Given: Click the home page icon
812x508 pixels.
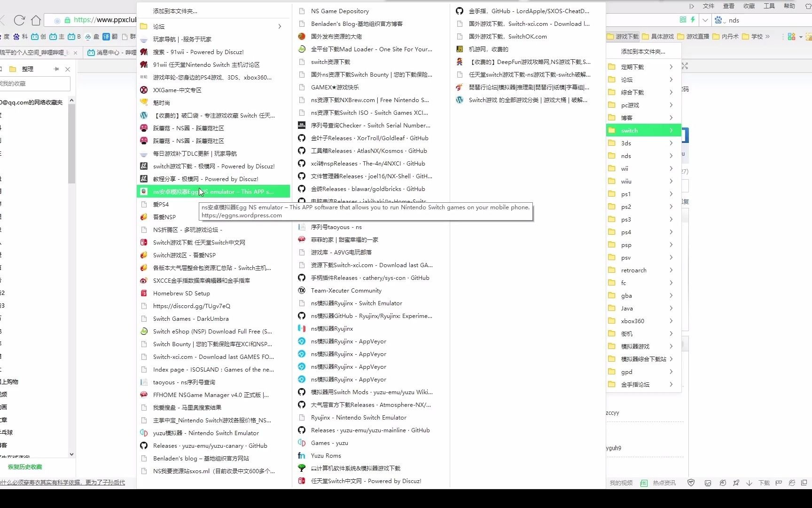Looking at the screenshot, I should [36, 20].
